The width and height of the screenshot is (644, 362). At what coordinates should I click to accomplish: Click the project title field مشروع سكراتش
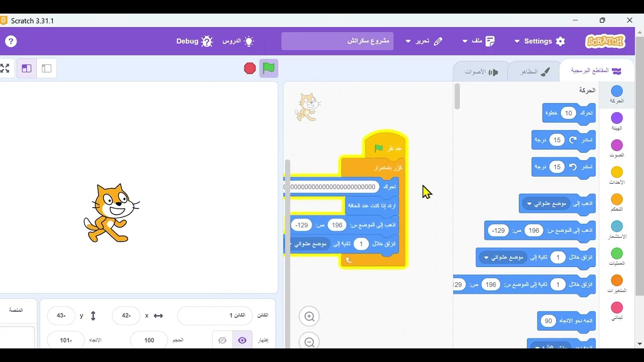coord(337,41)
